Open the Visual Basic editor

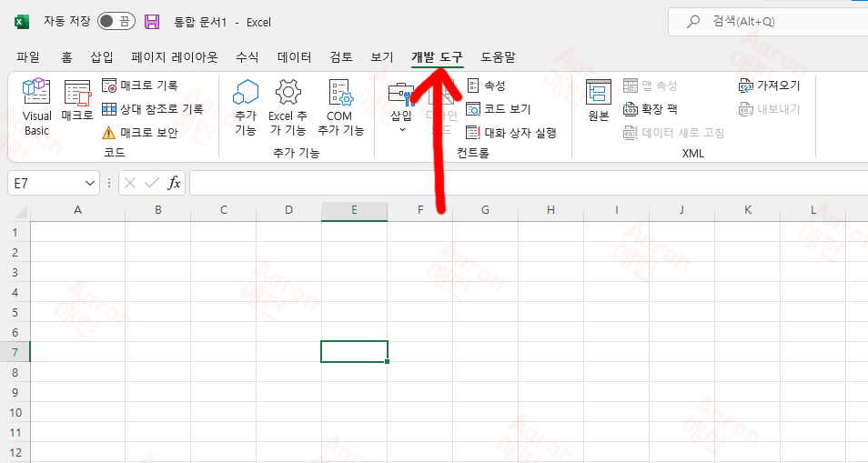pos(36,107)
